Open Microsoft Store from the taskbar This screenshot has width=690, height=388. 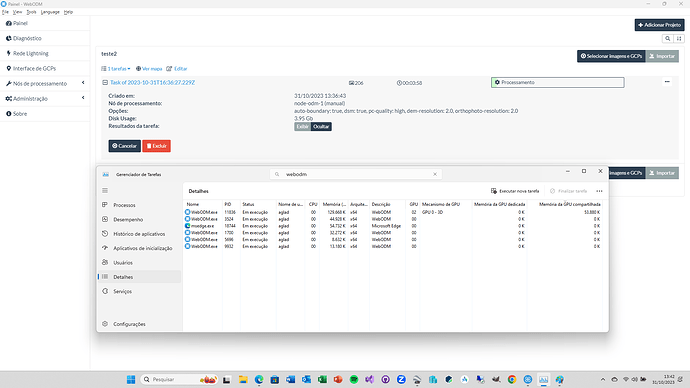(x=275, y=380)
